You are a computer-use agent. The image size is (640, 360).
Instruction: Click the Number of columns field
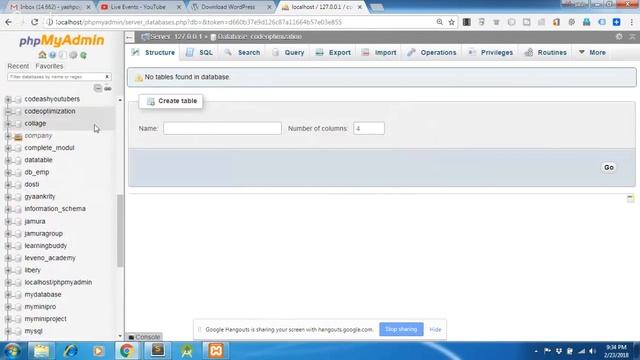coord(369,128)
